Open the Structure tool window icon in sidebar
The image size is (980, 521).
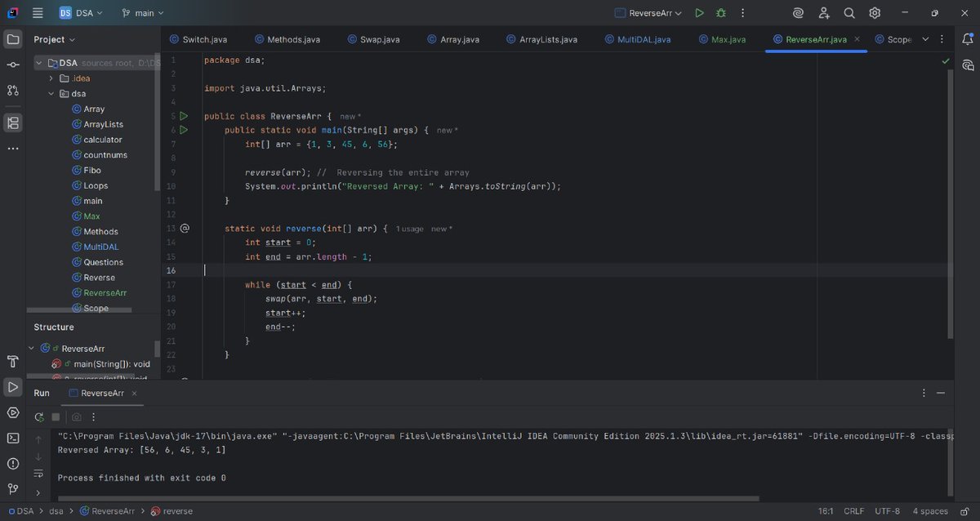(13, 122)
